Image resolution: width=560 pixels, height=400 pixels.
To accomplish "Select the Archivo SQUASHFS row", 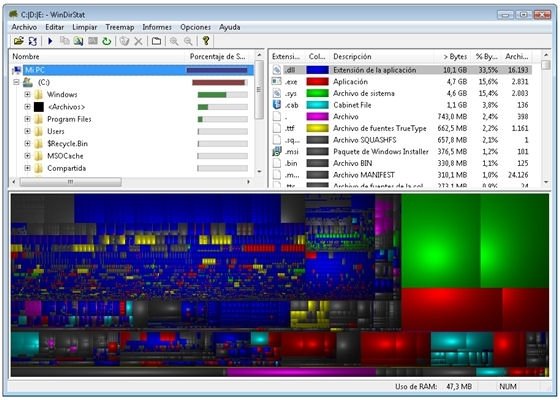I will coord(402,140).
